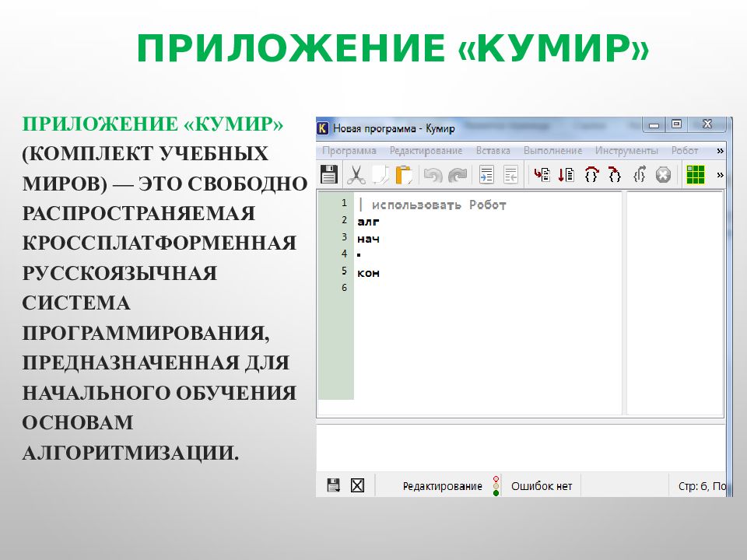The width and height of the screenshot is (747, 560).
Task: Click the right-side margin panel of the editor
Action: click(675, 303)
